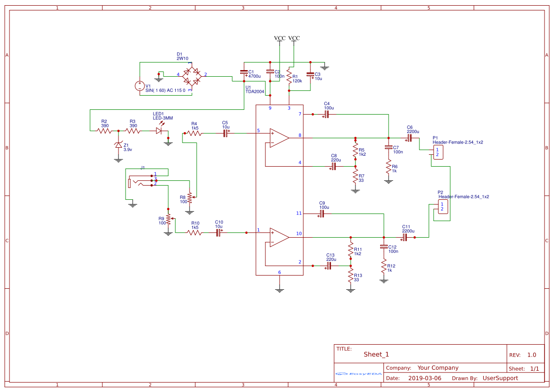Click the 2W10 value label
Image resolution: width=554 pixels, height=392 pixels.
click(x=182, y=59)
